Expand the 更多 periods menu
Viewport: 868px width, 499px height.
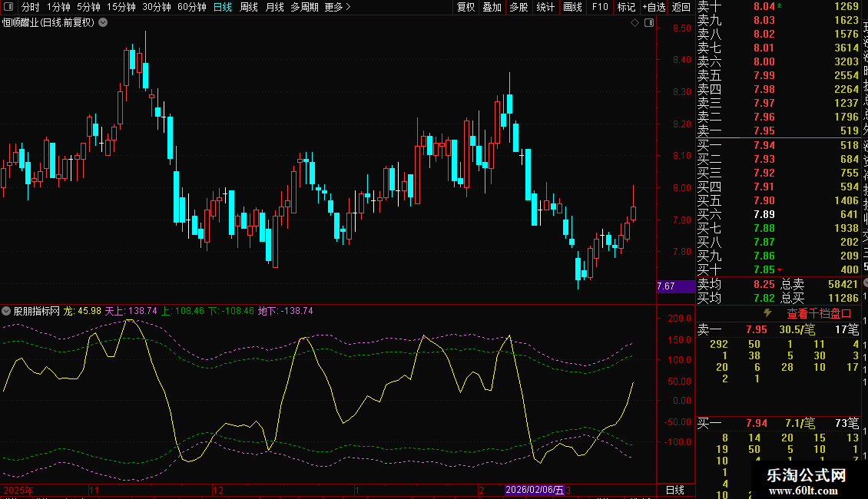337,7
